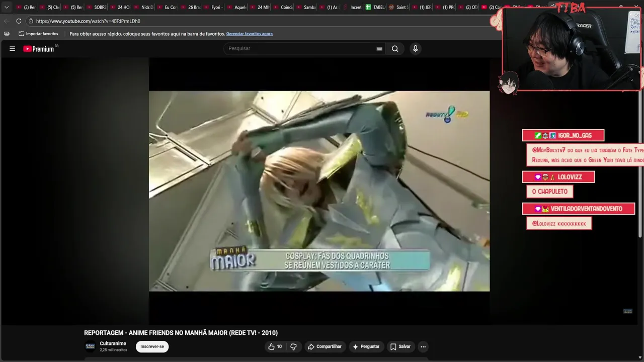Save the video with Salvar

(x=400, y=346)
